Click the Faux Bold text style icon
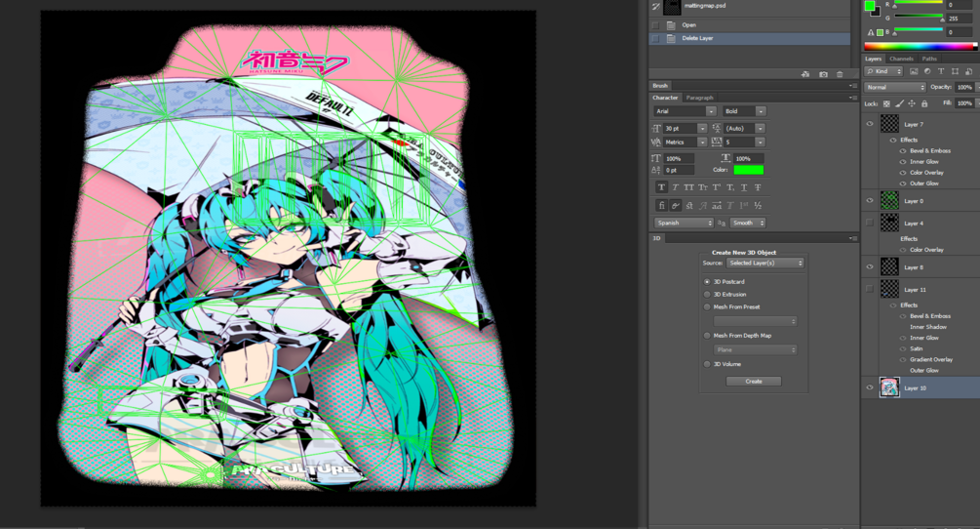 pos(661,187)
